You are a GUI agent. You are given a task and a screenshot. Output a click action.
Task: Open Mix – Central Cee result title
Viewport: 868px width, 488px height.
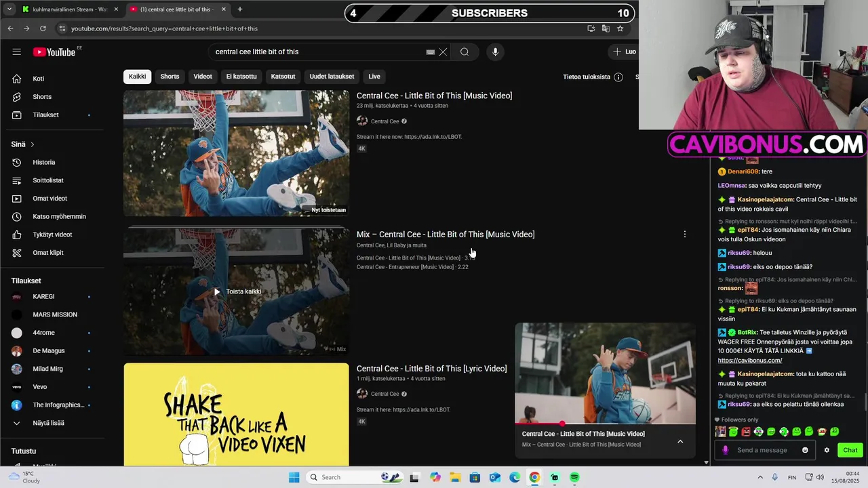tap(446, 235)
